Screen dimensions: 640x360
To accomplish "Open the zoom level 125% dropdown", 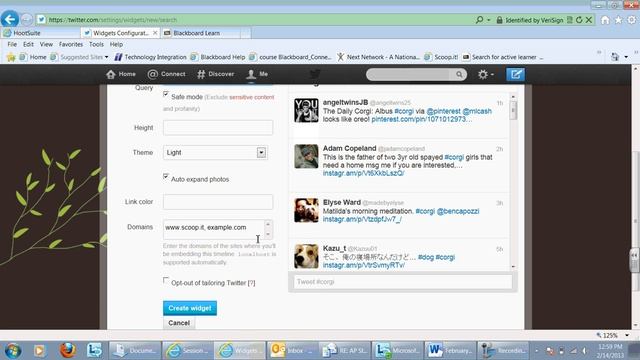I will [x=627, y=336].
